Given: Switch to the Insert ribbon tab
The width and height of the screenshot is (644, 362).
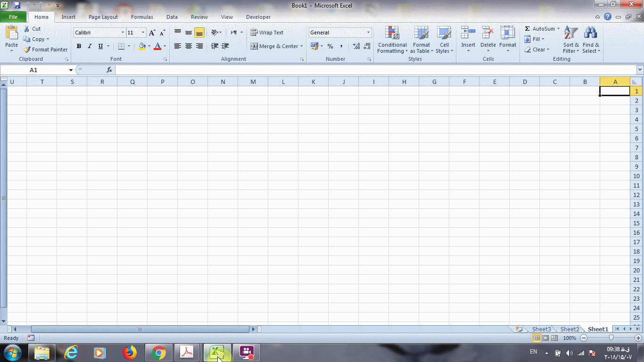Looking at the screenshot, I should (x=68, y=17).
